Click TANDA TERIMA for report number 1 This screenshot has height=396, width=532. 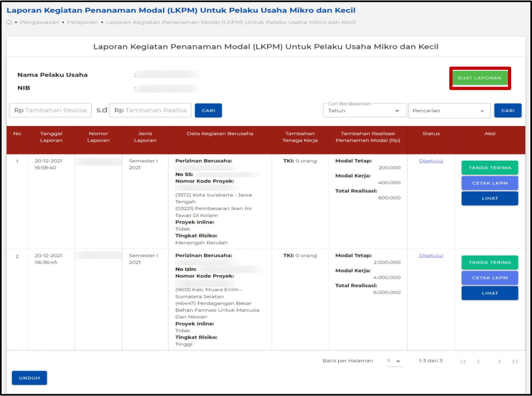pyautogui.click(x=489, y=167)
